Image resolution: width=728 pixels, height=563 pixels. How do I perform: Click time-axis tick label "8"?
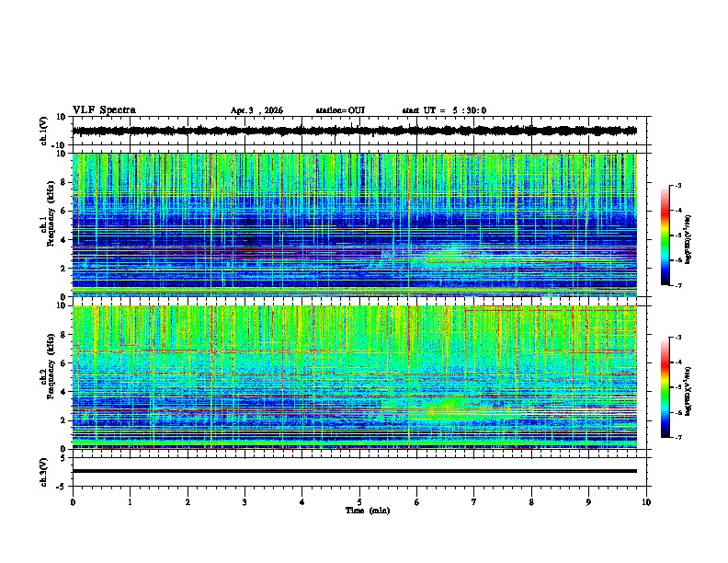[x=531, y=502]
